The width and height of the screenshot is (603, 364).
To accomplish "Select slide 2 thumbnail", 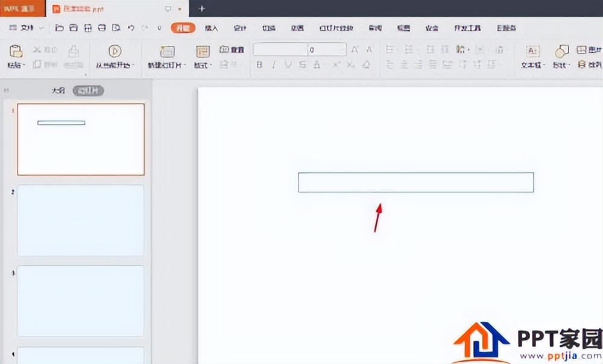I will (81, 220).
